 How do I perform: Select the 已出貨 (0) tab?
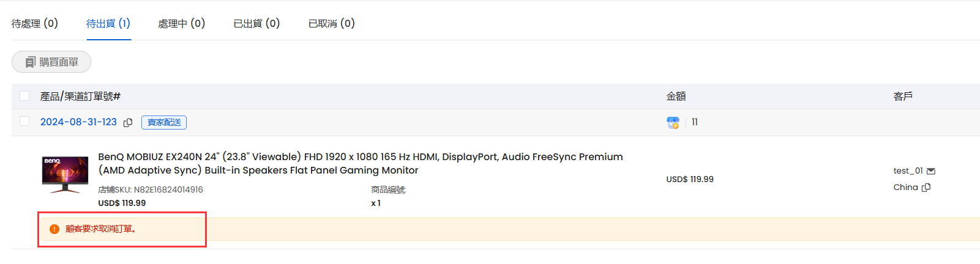point(256,23)
